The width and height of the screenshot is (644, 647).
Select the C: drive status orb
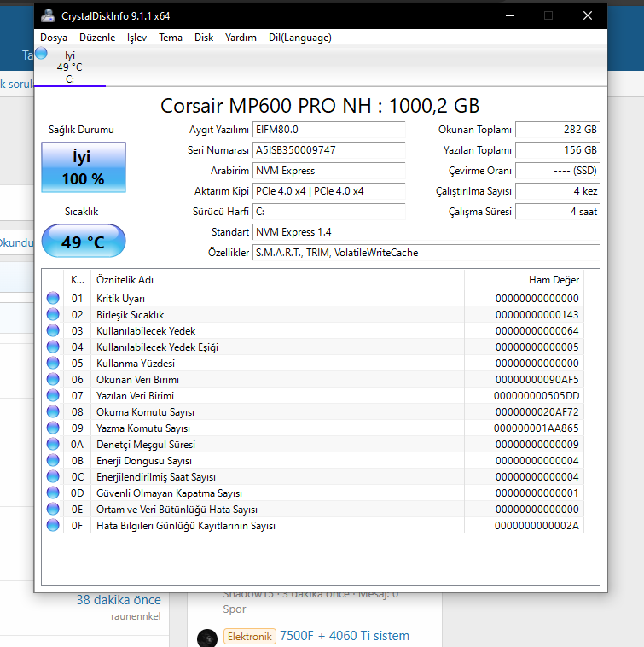point(41,53)
